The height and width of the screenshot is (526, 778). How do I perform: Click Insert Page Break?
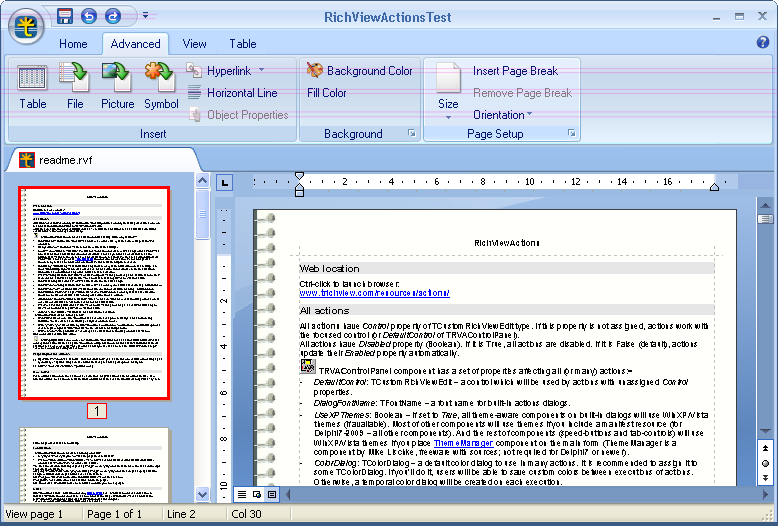coord(516,71)
